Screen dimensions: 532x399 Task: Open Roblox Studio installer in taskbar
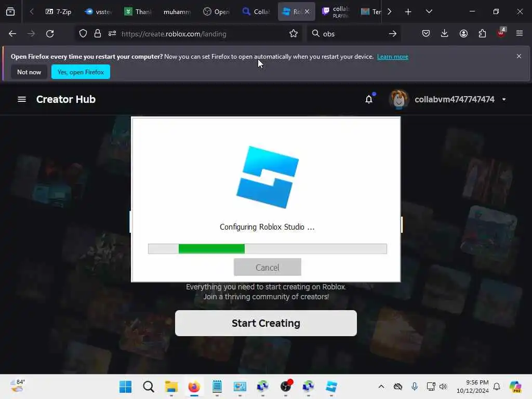pos(331,387)
